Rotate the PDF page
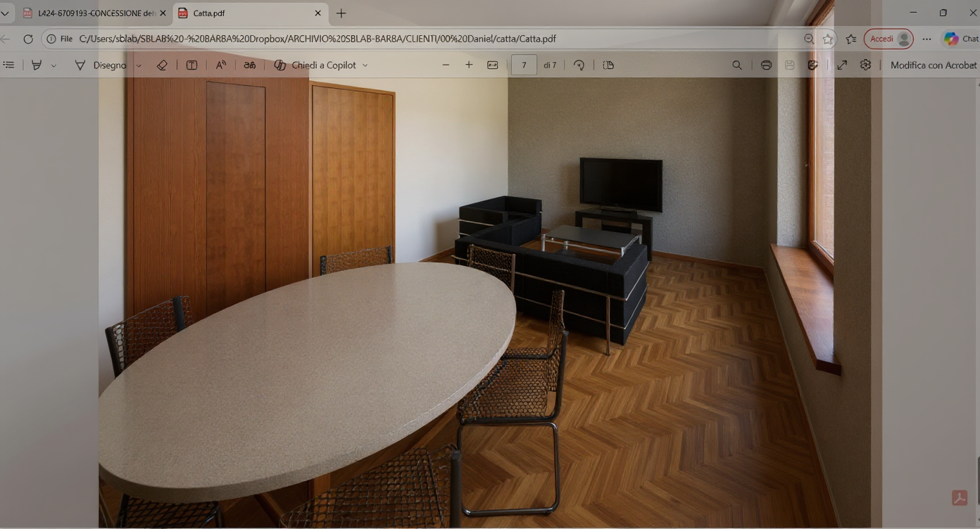This screenshot has width=980, height=529. (x=579, y=65)
